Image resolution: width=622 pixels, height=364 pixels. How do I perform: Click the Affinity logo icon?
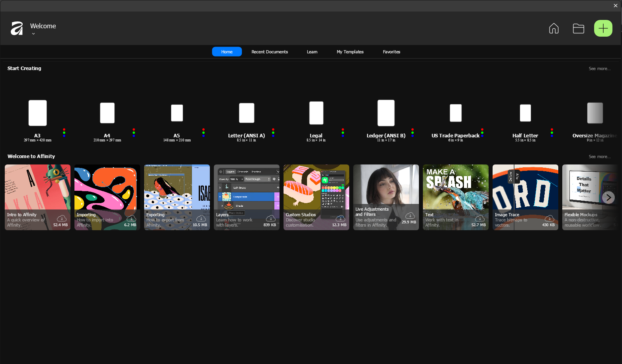[17, 28]
